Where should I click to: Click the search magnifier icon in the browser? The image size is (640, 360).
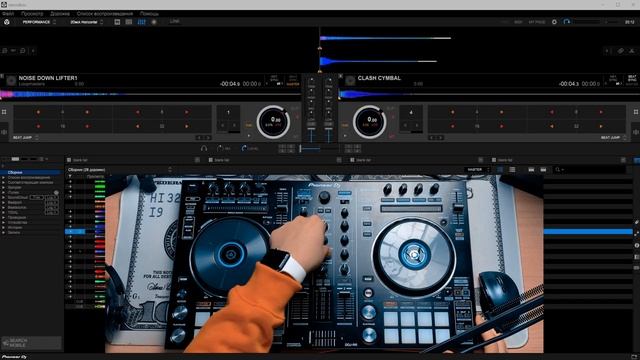(x=558, y=169)
